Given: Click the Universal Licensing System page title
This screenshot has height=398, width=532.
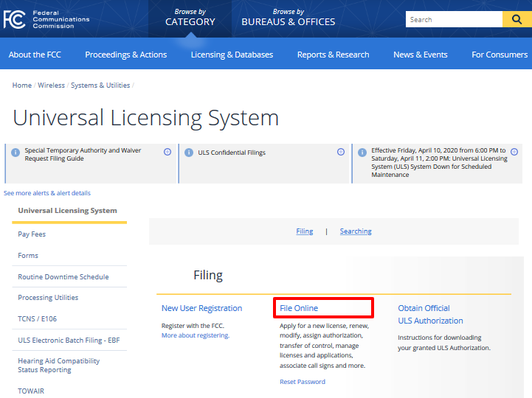Looking at the screenshot, I should [146, 118].
